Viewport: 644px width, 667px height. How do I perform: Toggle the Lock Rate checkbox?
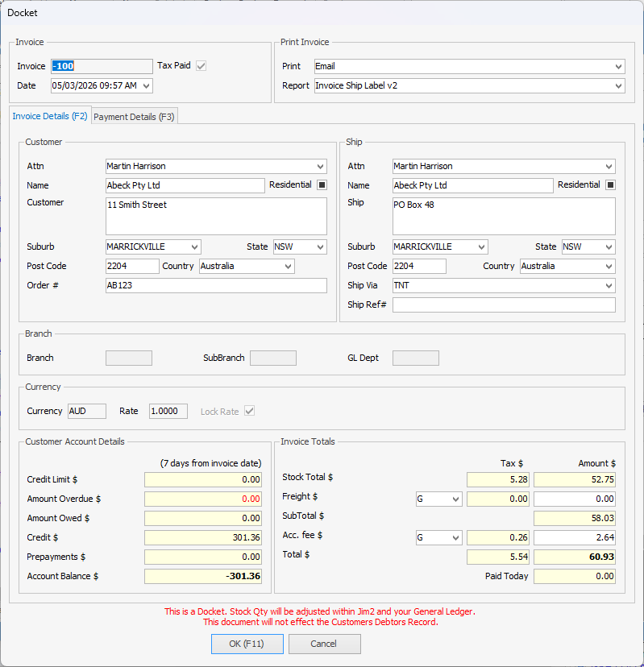[249, 411]
